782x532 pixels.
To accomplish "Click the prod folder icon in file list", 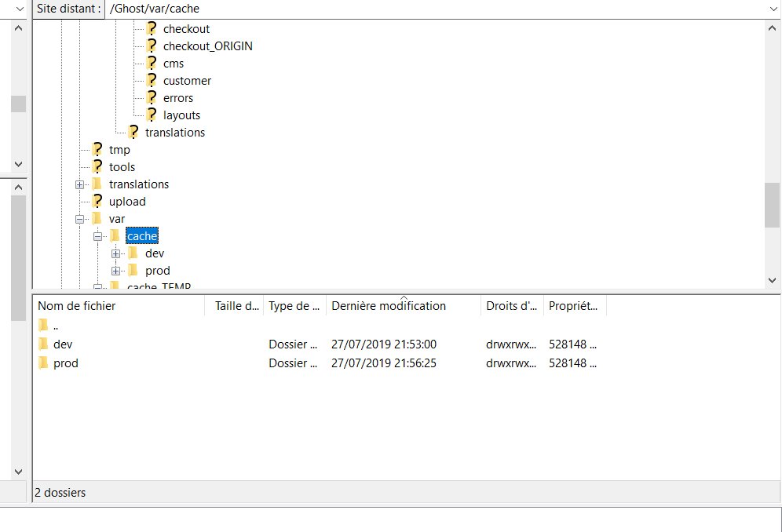I will click(x=43, y=363).
